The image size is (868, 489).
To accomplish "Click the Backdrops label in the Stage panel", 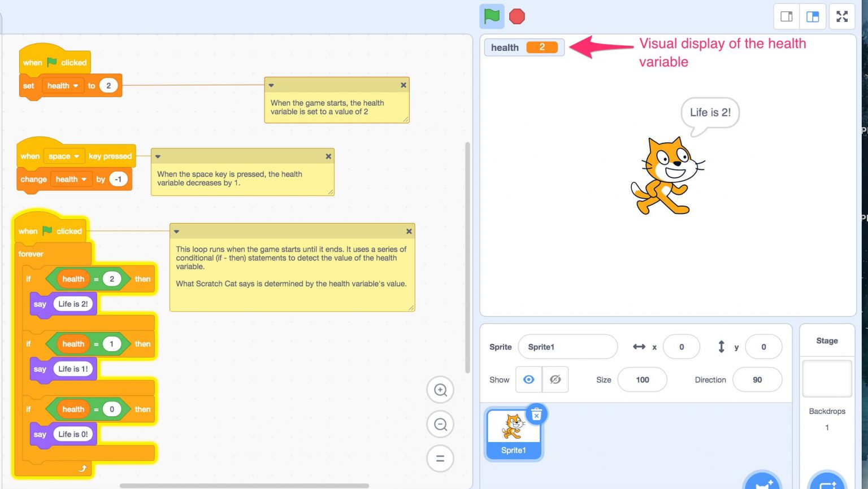I will pos(827,411).
